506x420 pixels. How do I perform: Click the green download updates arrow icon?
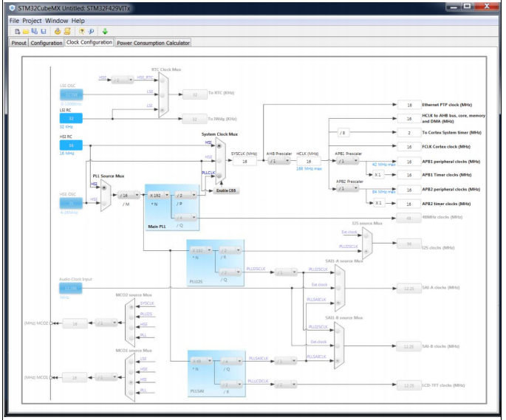(105, 31)
